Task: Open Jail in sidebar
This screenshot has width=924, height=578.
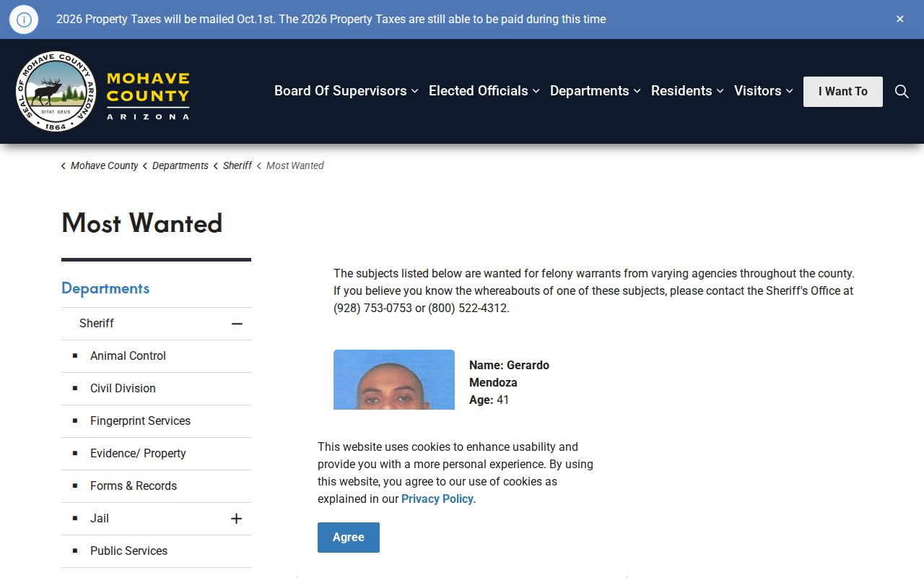Action: [100, 518]
